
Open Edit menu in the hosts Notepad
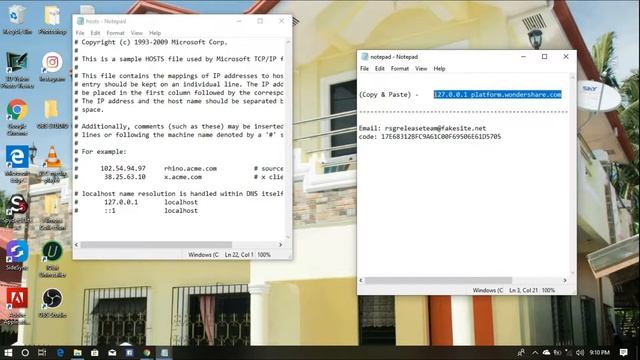[x=95, y=33]
